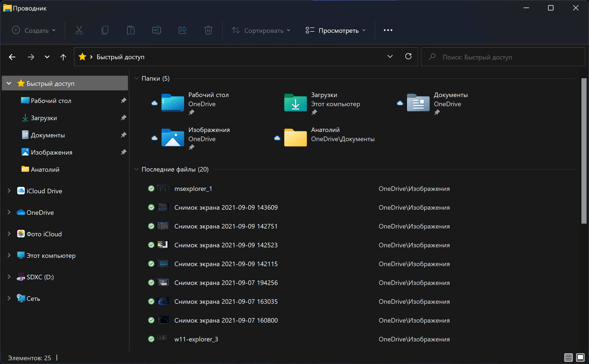
Task: Click the Share icon in toolbar
Action: pyautogui.click(x=183, y=30)
